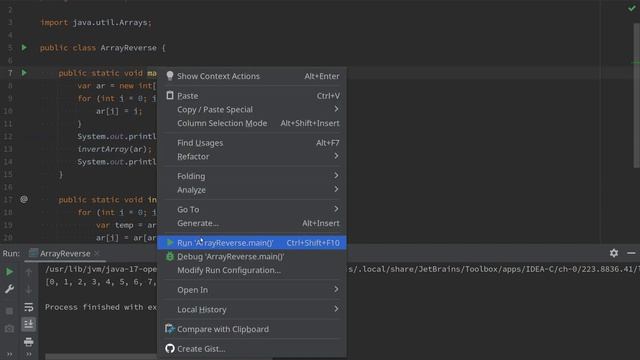Toggle Column Selection Mode
The width and height of the screenshot is (640, 360).
(252, 123)
